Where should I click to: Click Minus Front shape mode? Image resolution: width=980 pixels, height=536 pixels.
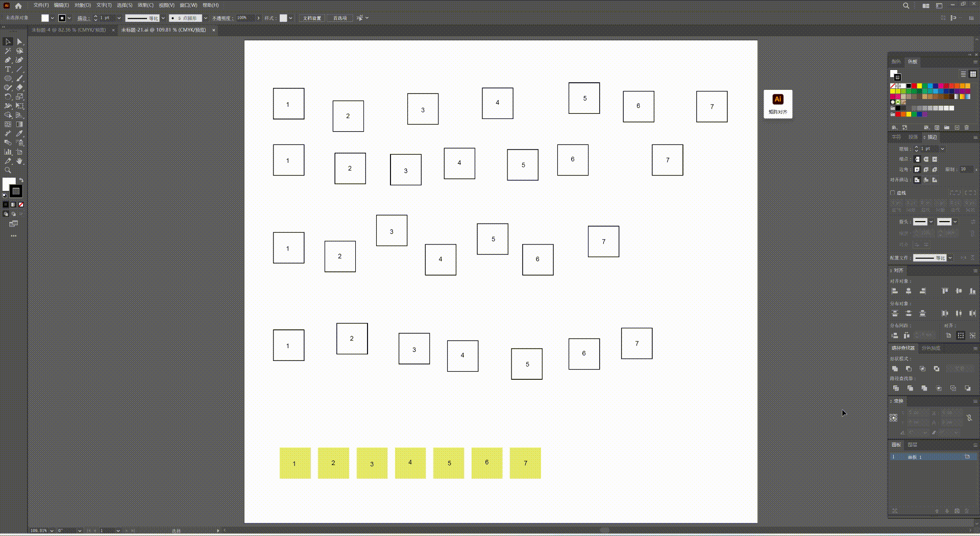pyautogui.click(x=909, y=369)
